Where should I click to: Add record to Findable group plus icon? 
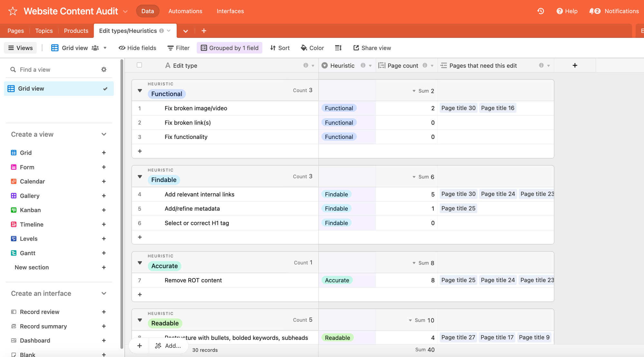click(140, 237)
